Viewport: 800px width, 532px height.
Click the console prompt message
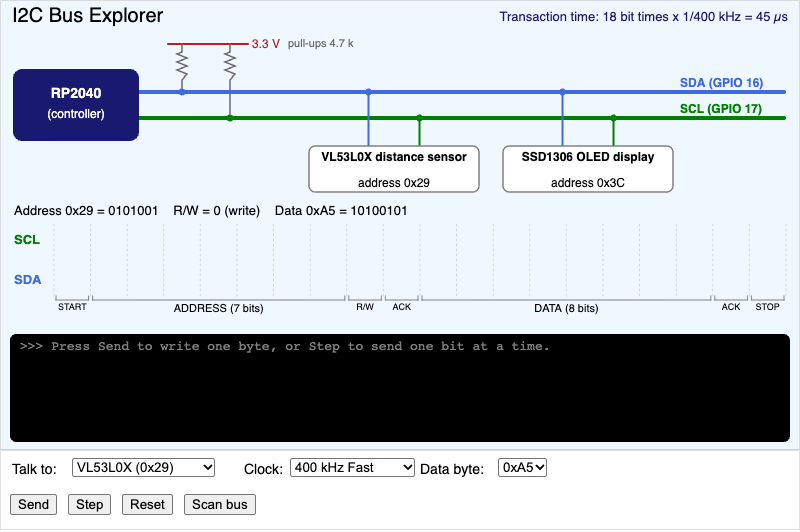284,346
